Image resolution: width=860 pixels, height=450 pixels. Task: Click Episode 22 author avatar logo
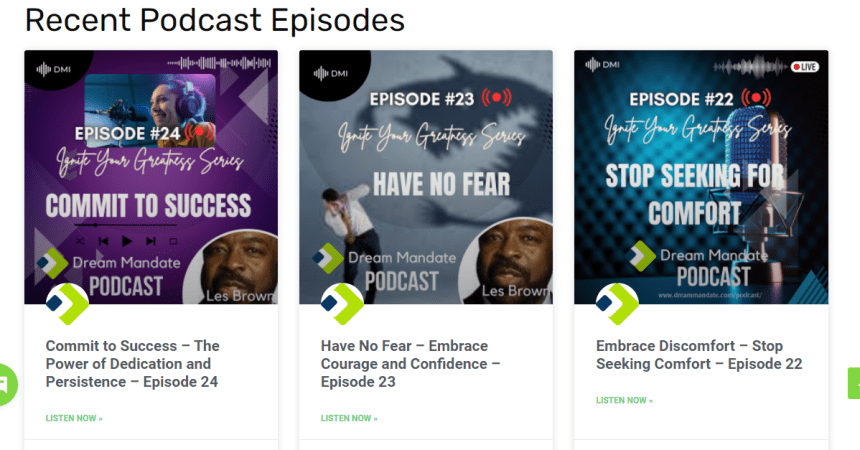click(x=618, y=304)
